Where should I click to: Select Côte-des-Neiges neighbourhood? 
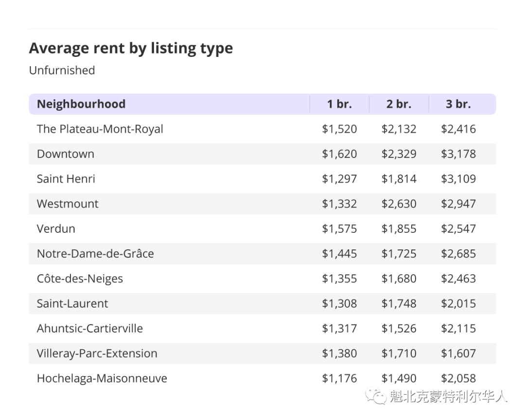coord(80,279)
